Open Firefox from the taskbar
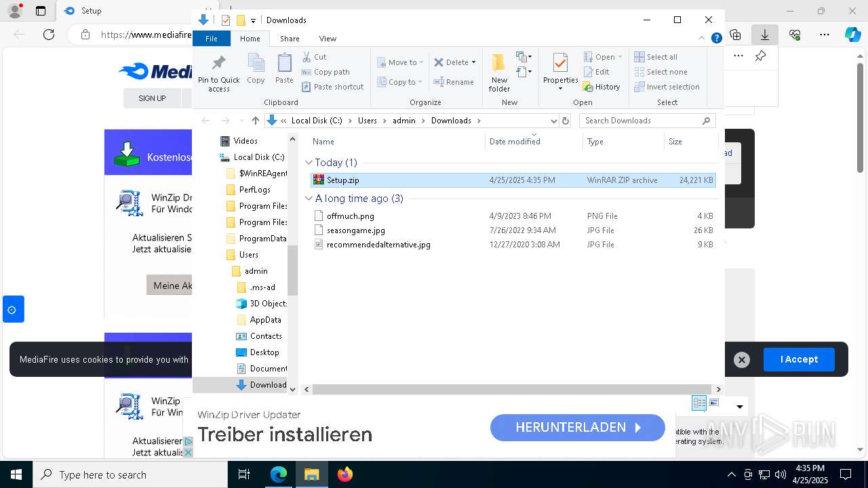Screen dimensions: 868x488 tap(345, 474)
